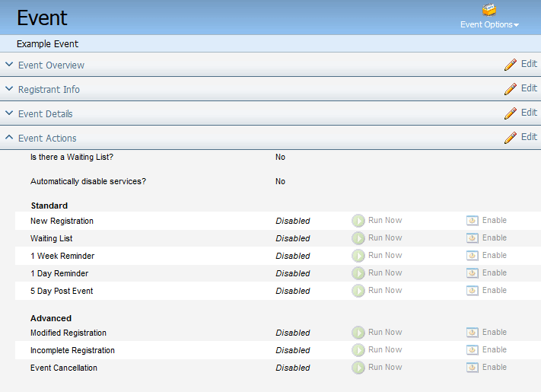Open the Event Options dropdown label
Viewport: 541px width, 392px height.
[489, 25]
